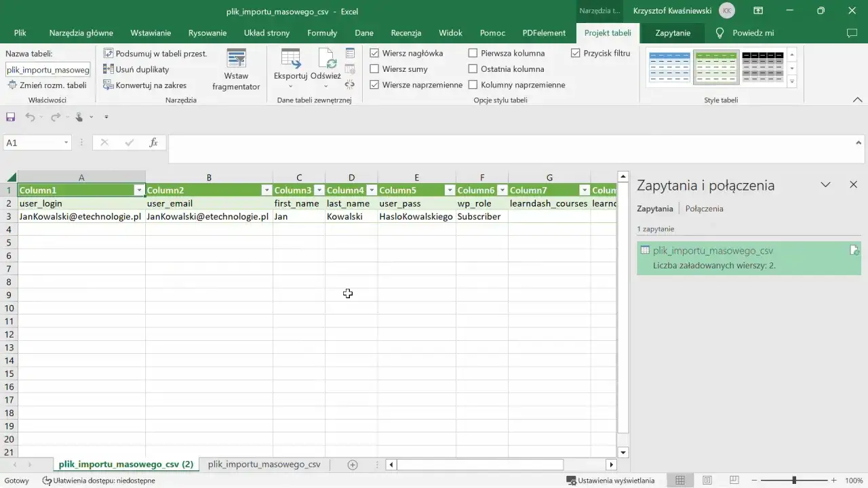Check Wiersz sumy checkbox
The image size is (868, 488).
coord(374,69)
